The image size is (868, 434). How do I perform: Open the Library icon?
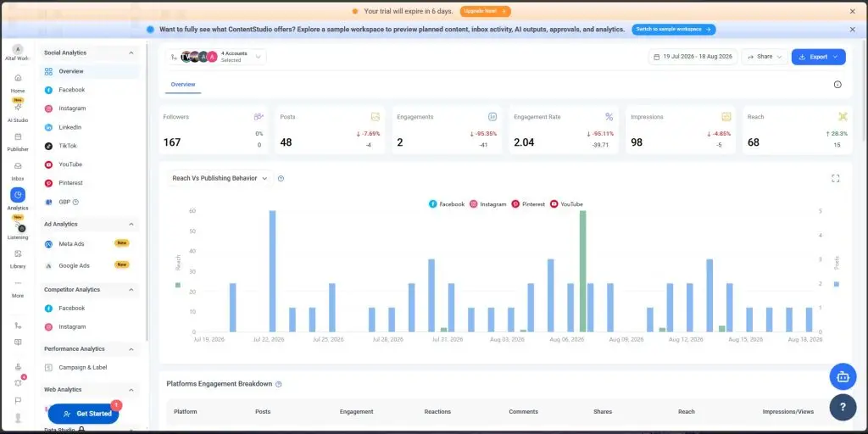pyautogui.click(x=18, y=253)
